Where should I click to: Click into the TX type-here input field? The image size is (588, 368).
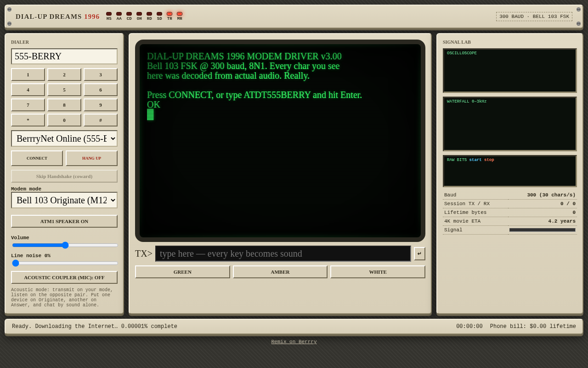coord(283,253)
